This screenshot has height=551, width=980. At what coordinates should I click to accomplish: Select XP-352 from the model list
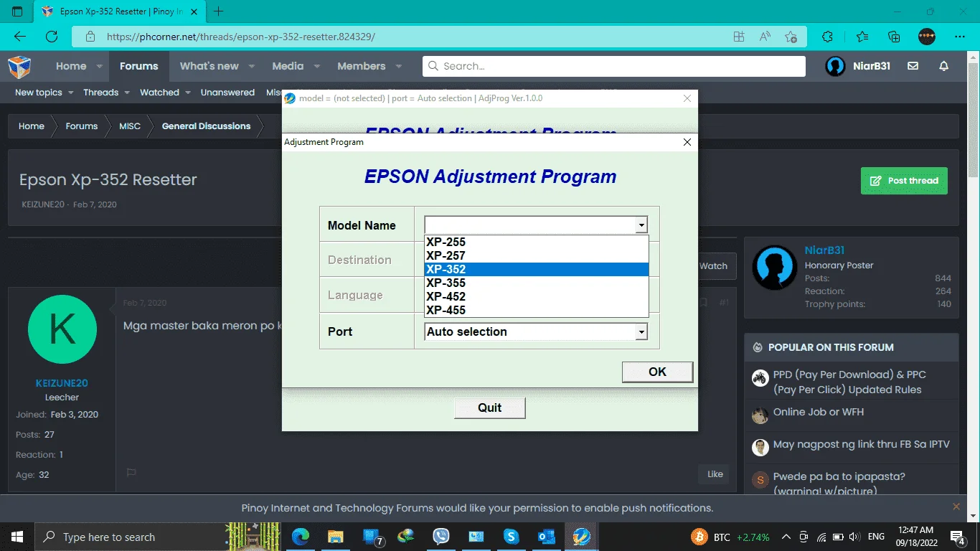point(537,269)
